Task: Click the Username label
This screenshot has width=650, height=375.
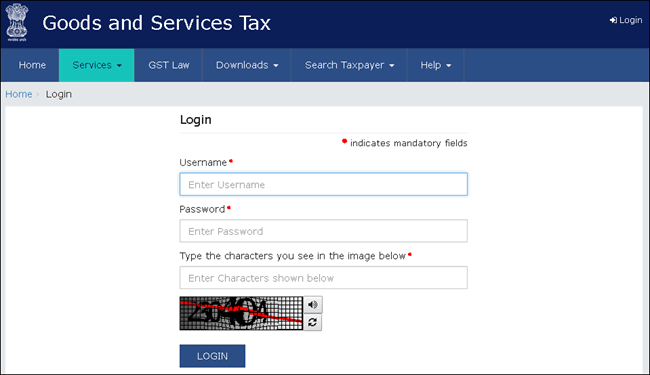Action: pyautogui.click(x=203, y=162)
